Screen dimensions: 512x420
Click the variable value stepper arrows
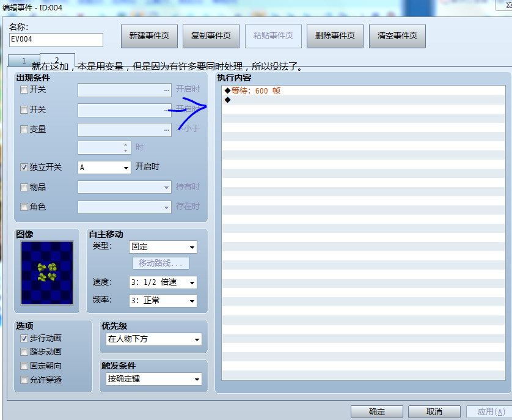coord(126,147)
